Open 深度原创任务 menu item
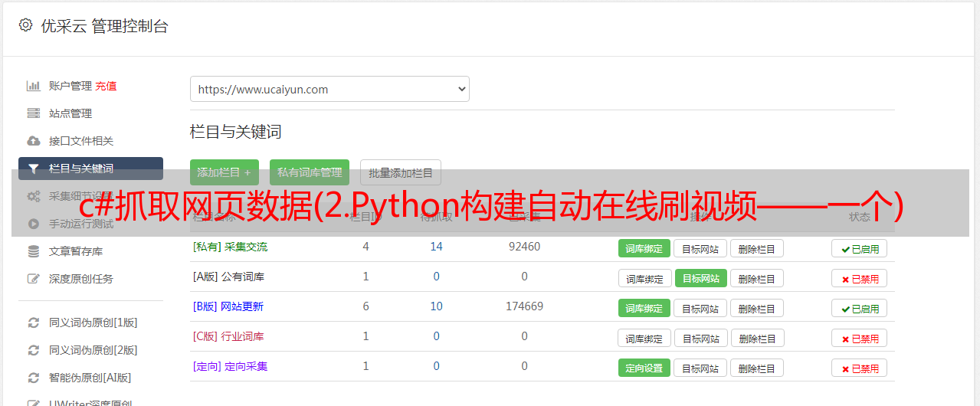Viewport: 980px width, 406px height. coord(81,279)
